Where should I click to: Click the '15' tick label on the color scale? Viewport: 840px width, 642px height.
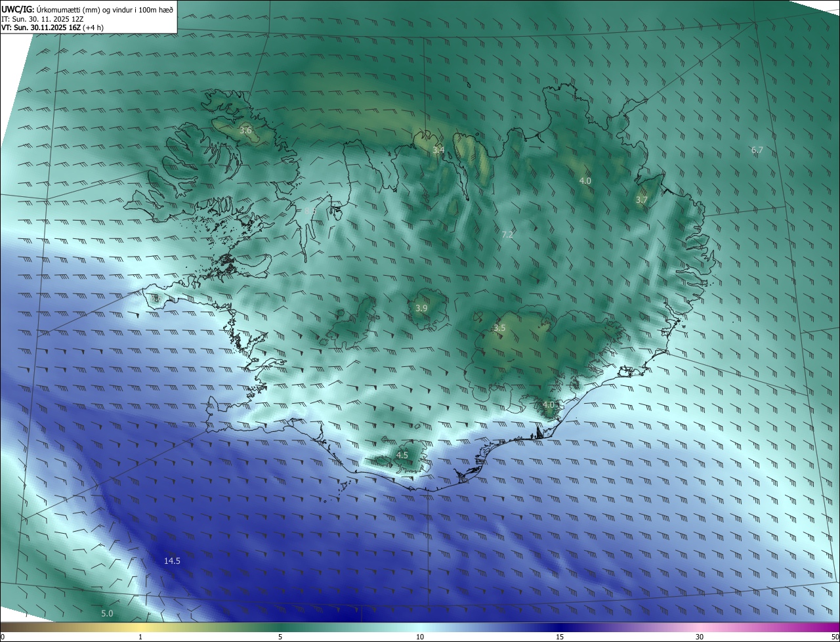[560, 637]
